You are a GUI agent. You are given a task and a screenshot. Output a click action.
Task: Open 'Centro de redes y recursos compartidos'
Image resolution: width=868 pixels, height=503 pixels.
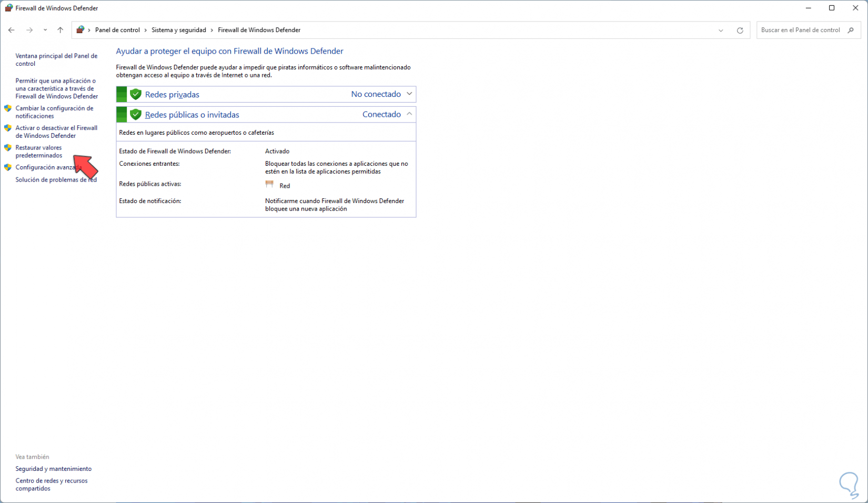point(52,485)
